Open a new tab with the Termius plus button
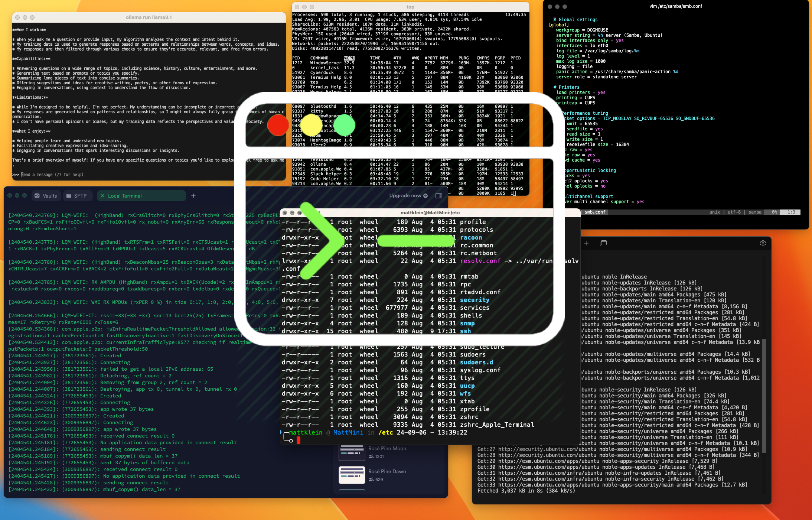Screen dimensions: 812x520 click(193, 196)
